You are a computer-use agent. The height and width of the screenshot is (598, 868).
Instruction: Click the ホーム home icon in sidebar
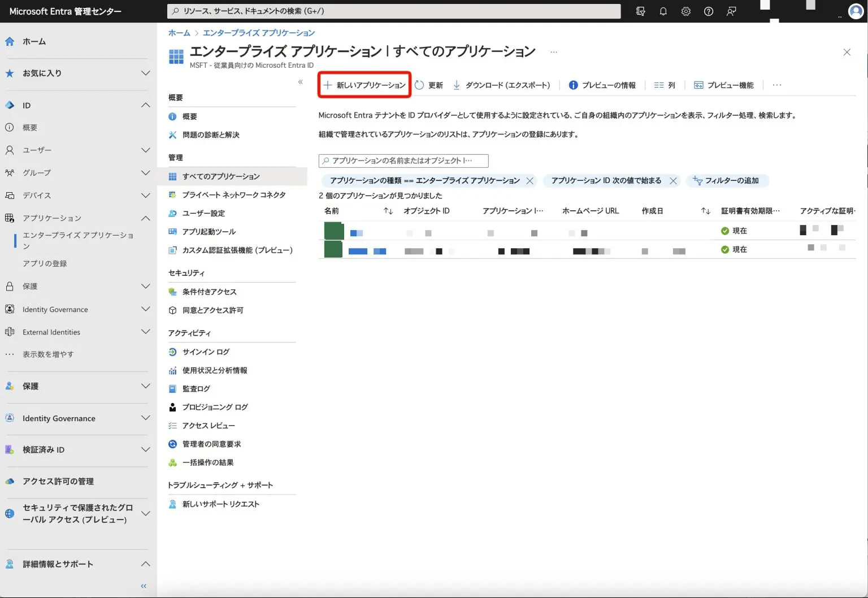point(10,41)
